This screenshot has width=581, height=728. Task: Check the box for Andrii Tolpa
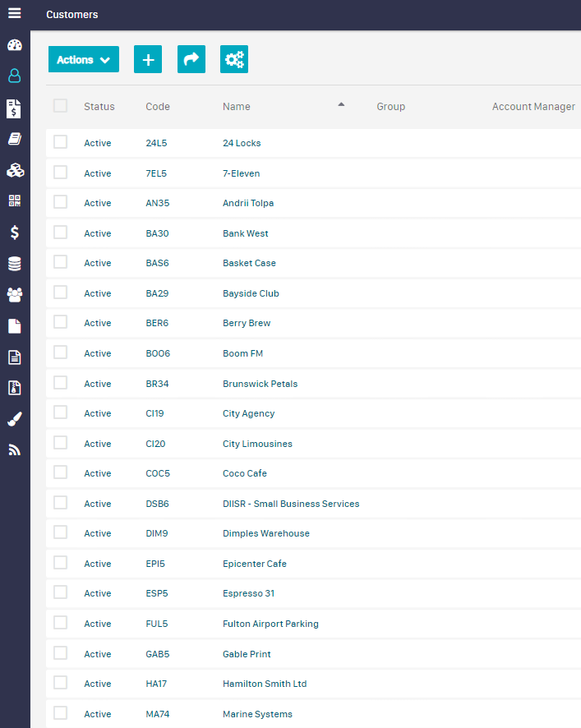click(x=60, y=202)
